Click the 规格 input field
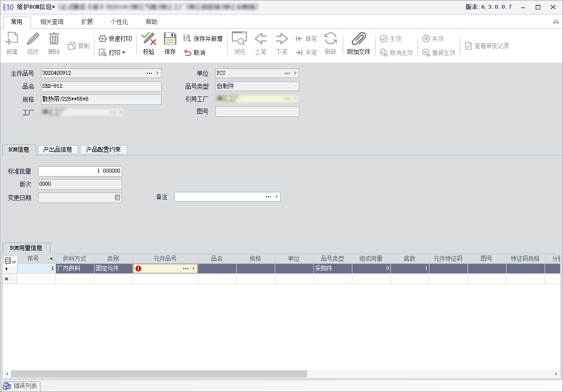Screen dimensions: 563x392 coord(101,99)
